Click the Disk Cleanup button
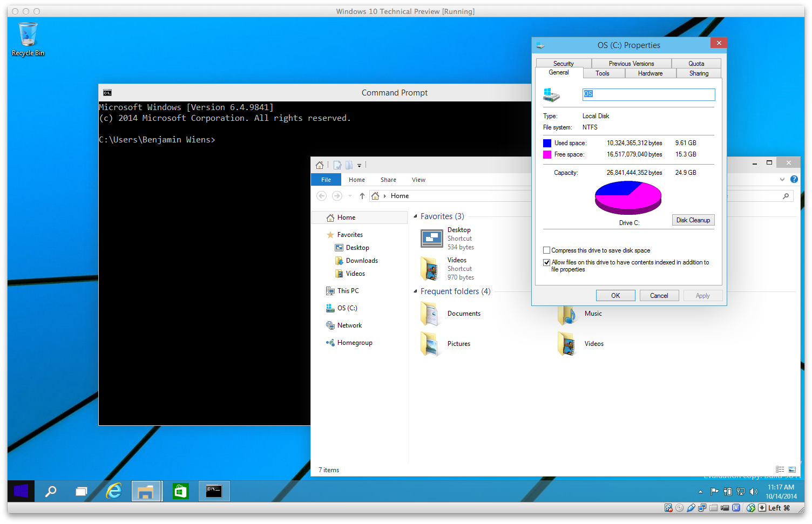Viewport: 812px width, 524px height. pyautogui.click(x=693, y=220)
